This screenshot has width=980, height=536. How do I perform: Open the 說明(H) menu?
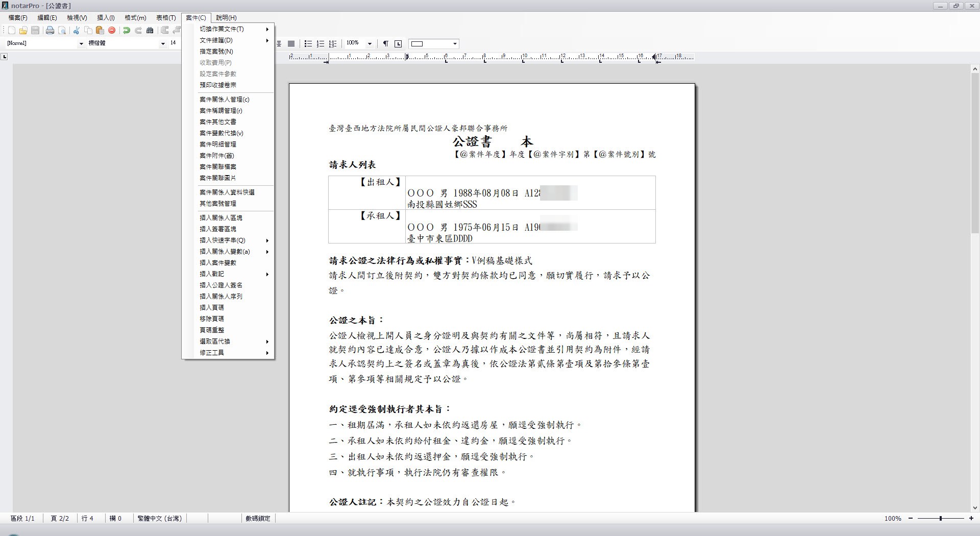[226, 18]
